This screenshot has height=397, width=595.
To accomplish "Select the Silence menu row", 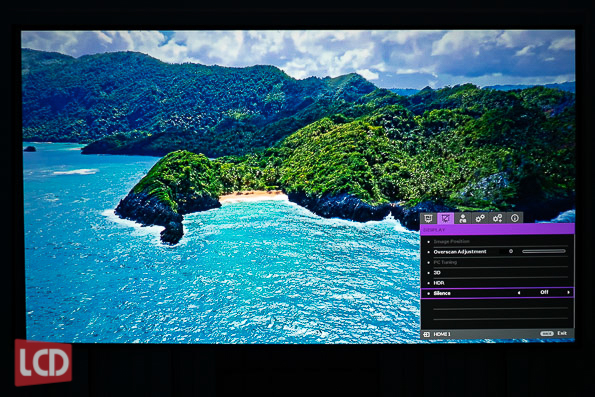I will point(497,293).
